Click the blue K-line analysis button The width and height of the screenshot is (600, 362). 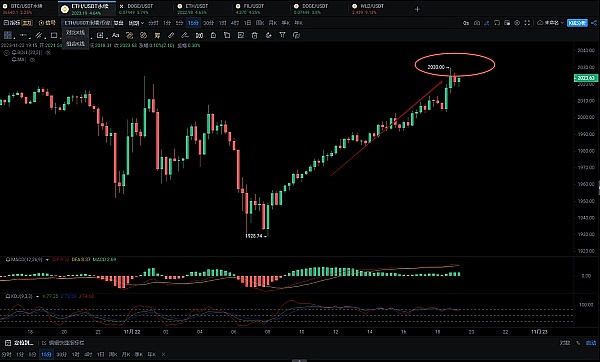[577, 23]
